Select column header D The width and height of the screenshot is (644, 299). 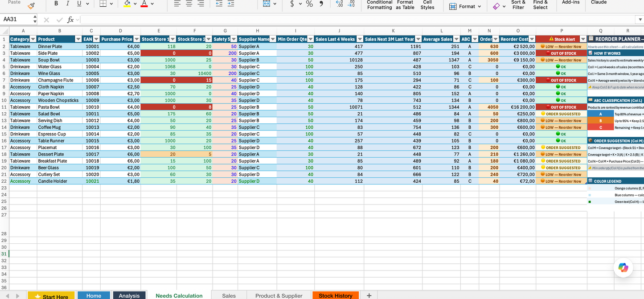click(x=120, y=31)
